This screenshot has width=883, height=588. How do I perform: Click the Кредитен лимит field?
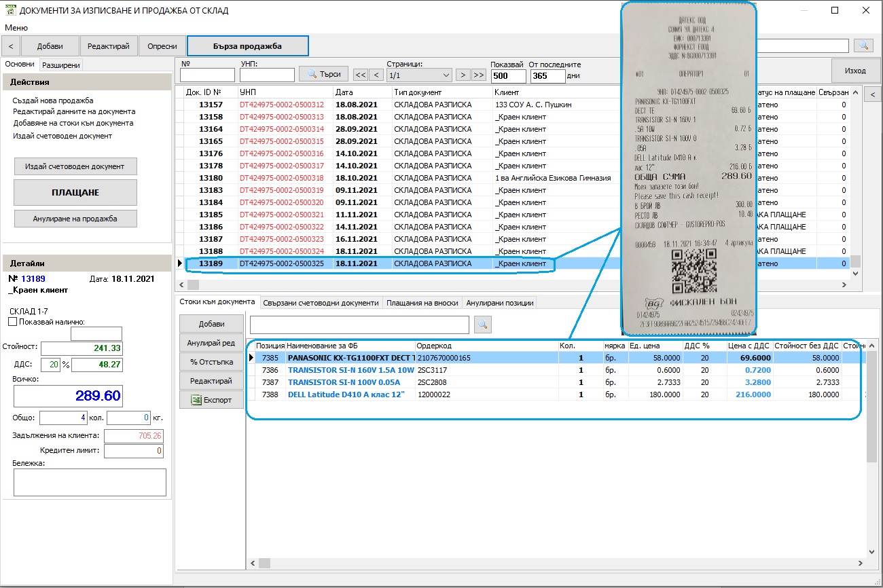134,451
